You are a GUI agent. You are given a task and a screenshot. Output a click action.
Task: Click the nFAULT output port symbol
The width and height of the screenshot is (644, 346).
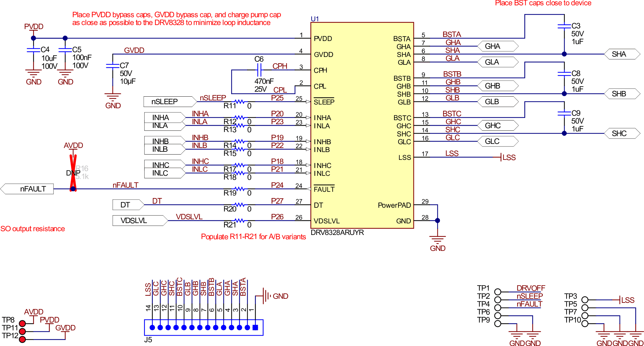point(27,189)
